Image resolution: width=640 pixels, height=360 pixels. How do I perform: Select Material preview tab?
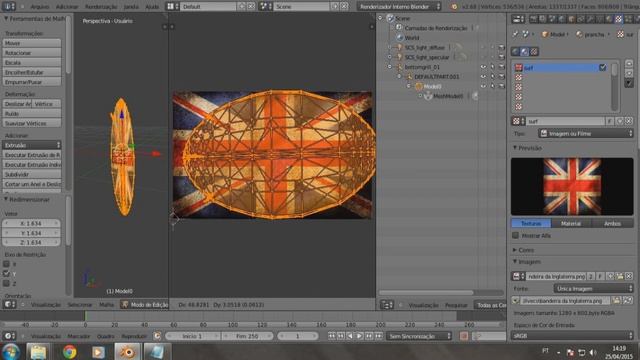point(571,223)
